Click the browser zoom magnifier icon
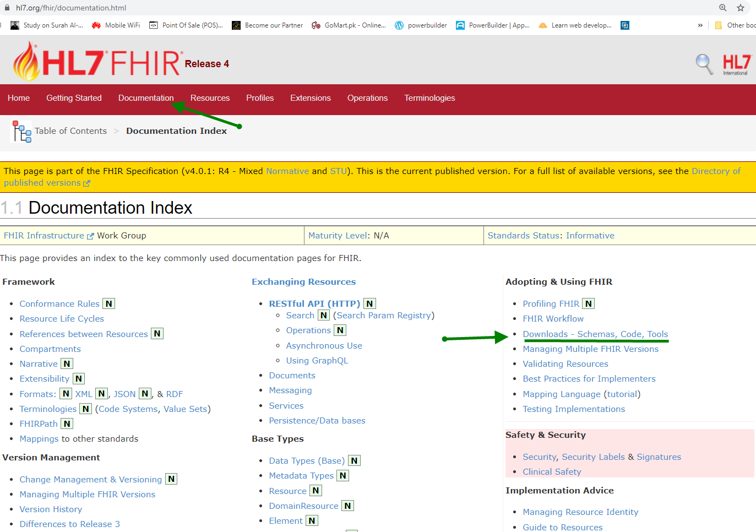 point(723,8)
